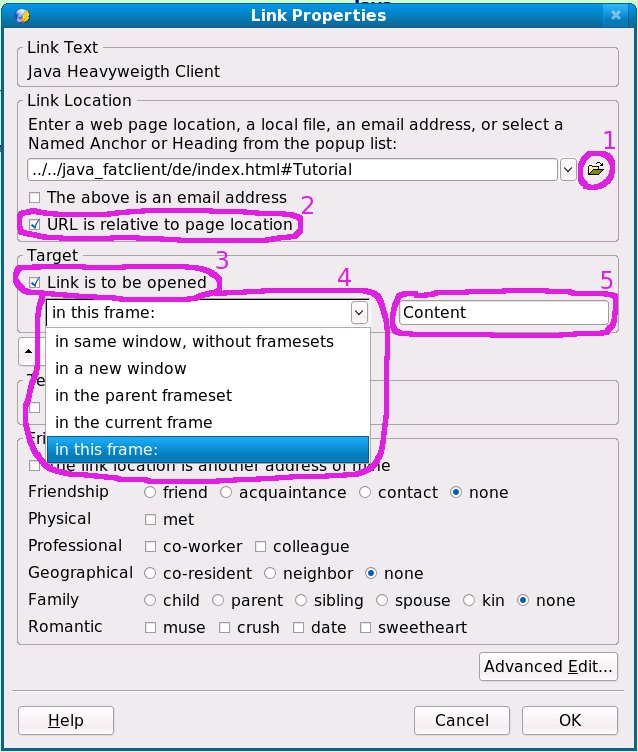The image size is (638, 752).
Task: Enable 'The above is an email address'
Action: (36, 198)
